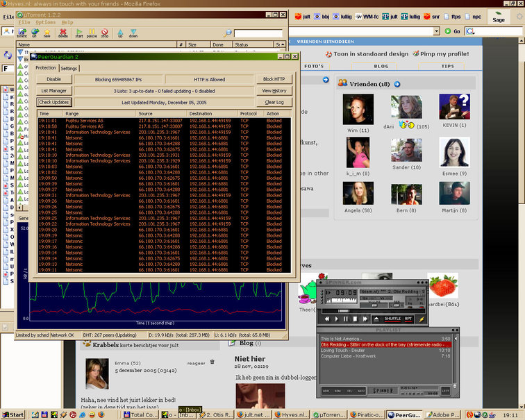525x420 pixels.
Task: Open Options menu in µTorrent
Action: point(46,22)
